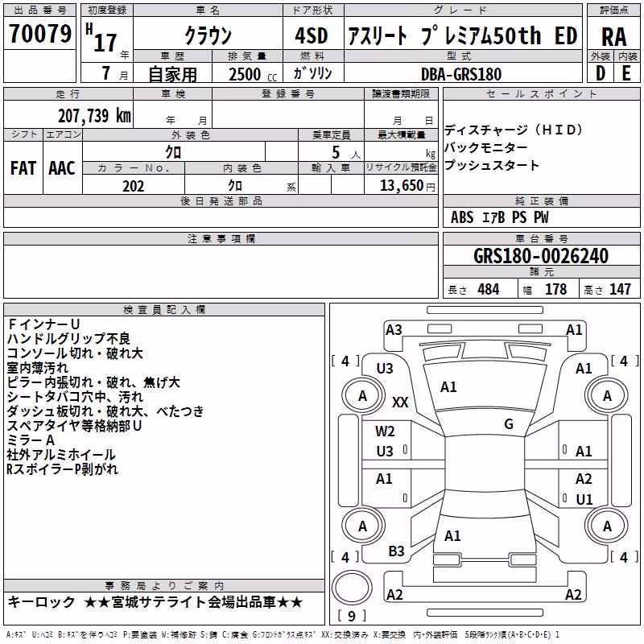
Task: Click the 純正装備 header
Action: click(x=541, y=200)
